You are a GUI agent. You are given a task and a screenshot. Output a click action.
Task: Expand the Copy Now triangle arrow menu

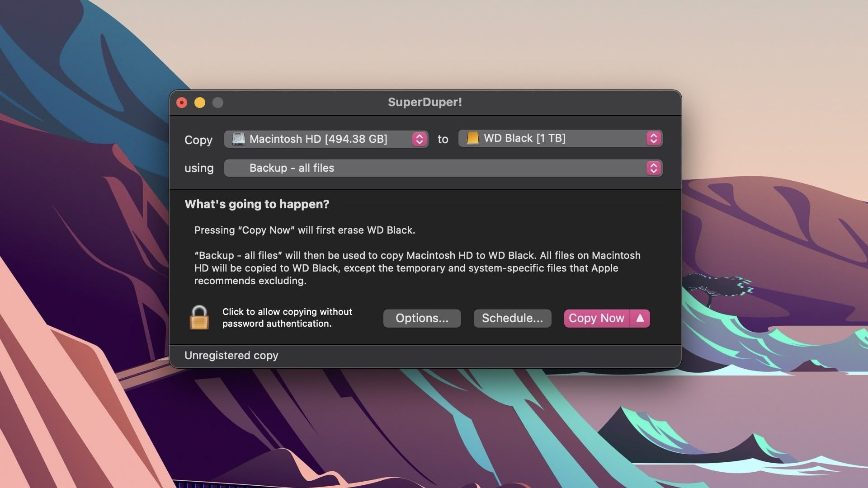coord(640,318)
